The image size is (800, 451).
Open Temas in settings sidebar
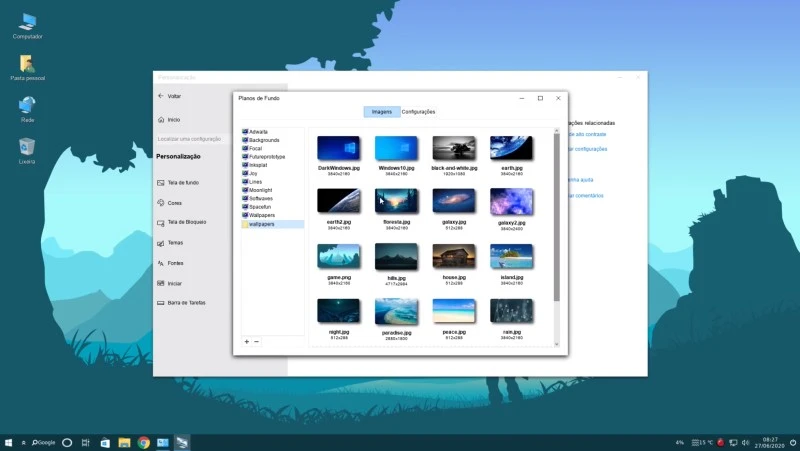[170, 243]
